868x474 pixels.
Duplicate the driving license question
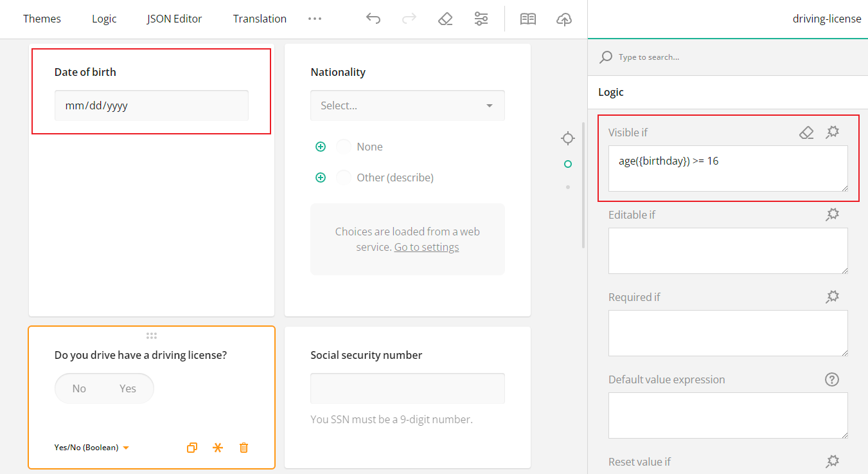coord(192,447)
